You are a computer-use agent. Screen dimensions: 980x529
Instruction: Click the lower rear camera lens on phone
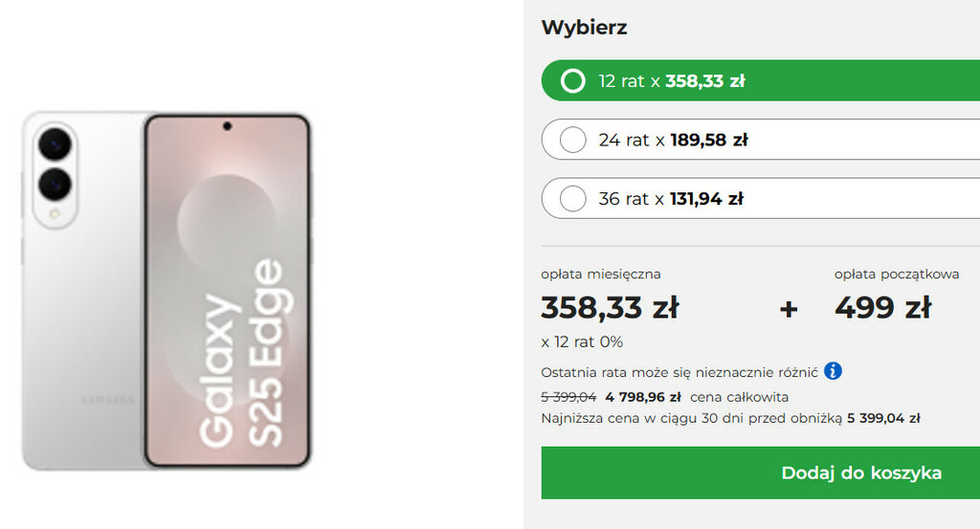pyautogui.click(x=56, y=182)
